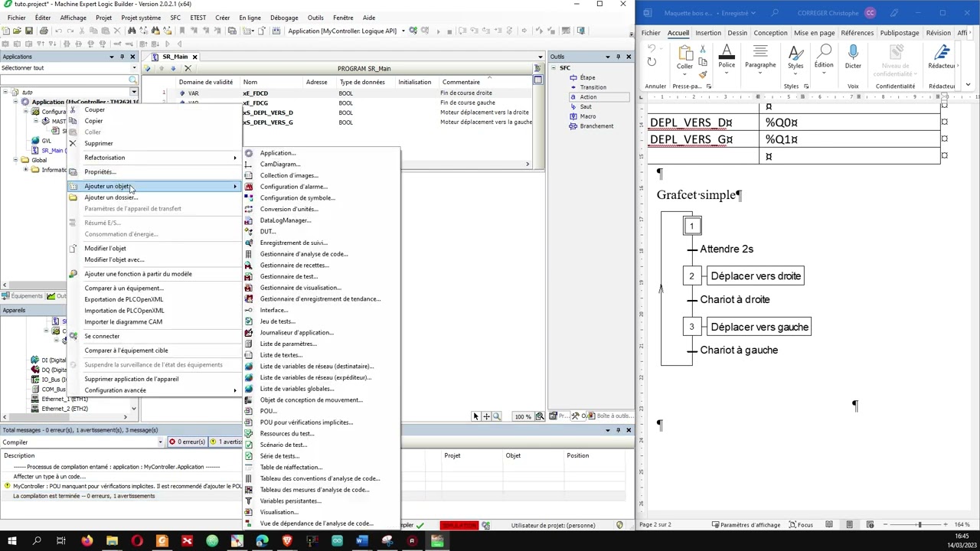This screenshot has width=980, height=551.
Task: Click the search magnifier in the Applications panel
Action: tap(133, 80)
